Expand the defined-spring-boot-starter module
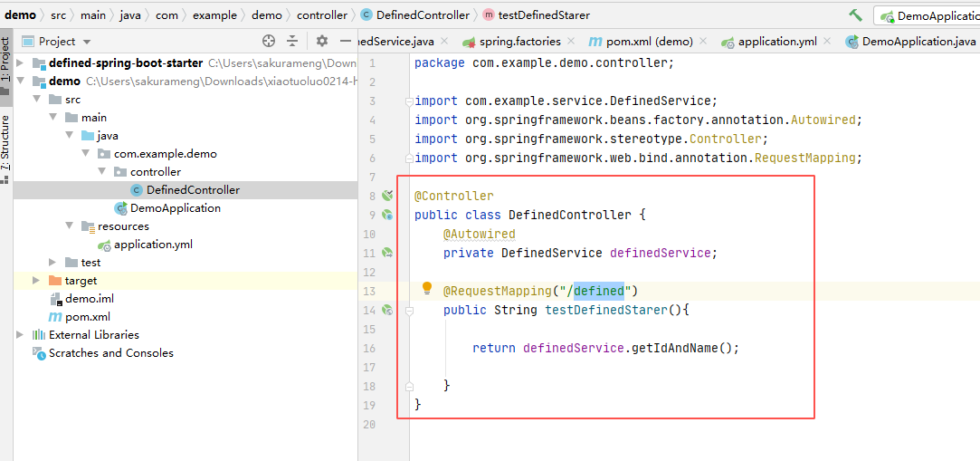The height and width of the screenshot is (461, 980). point(20,63)
